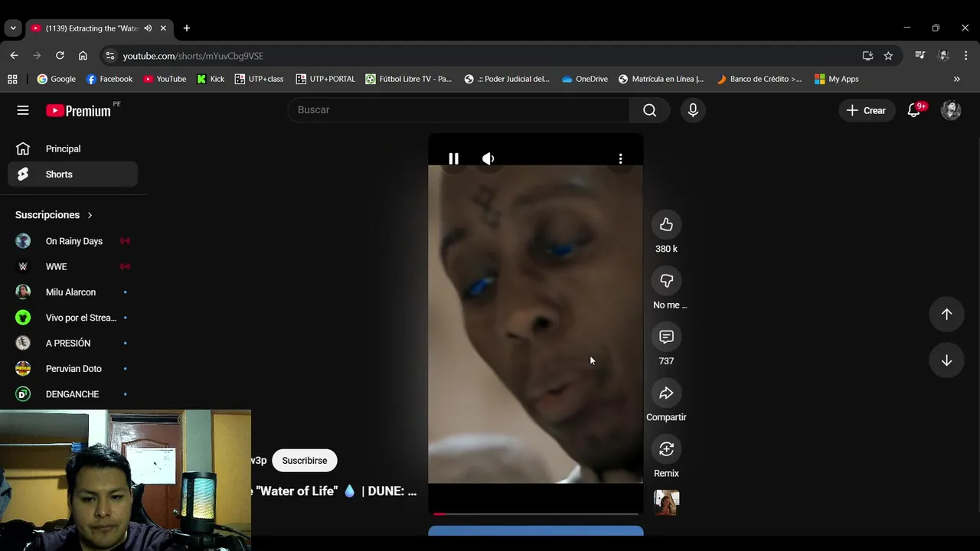Open the media control icon in toolbar

(920, 56)
